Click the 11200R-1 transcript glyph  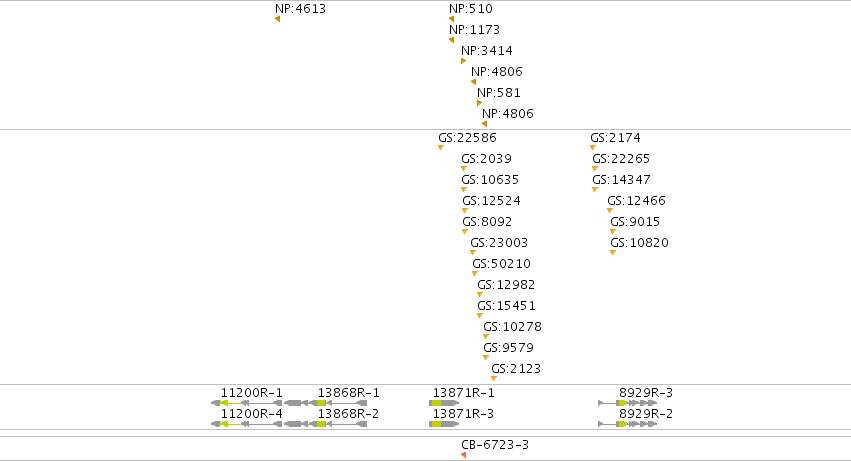246,403
